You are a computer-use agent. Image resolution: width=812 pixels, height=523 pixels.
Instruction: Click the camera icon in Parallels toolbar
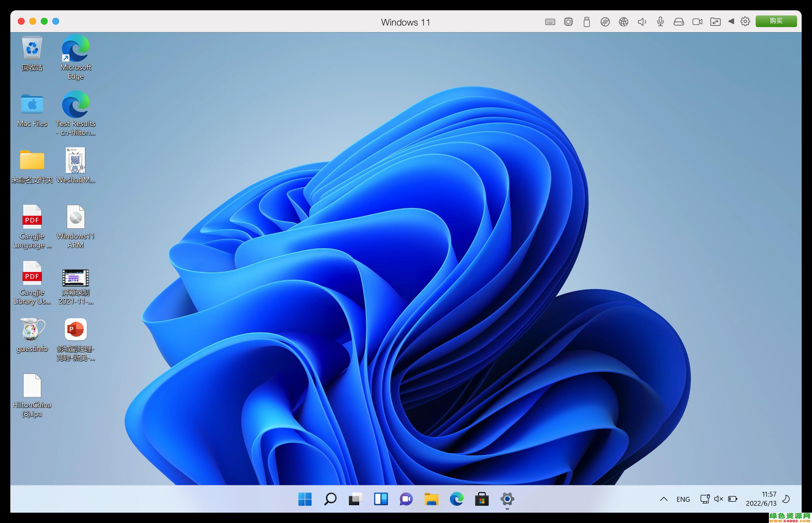coord(697,22)
